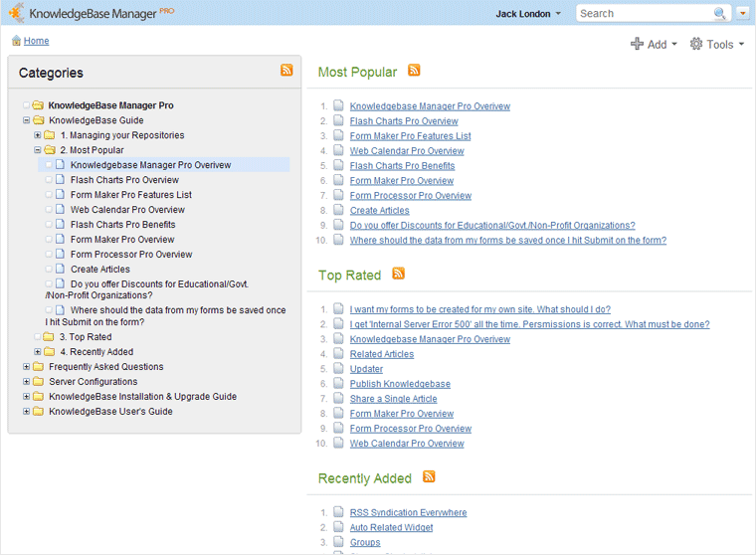
Task: Click the Recently Added folder icon in tree
Action: pyautogui.click(x=49, y=351)
